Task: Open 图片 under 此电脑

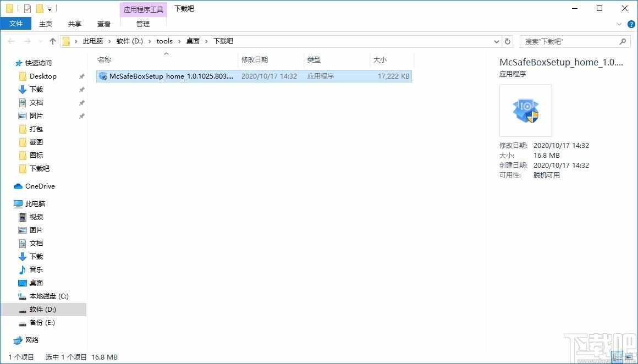Action: click(36, 230)
